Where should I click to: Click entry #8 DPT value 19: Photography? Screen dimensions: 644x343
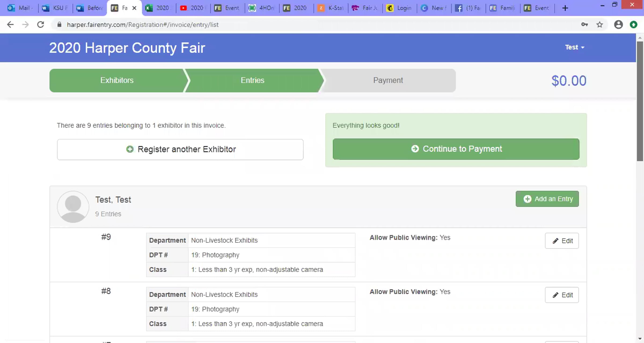tap(215, 309)
